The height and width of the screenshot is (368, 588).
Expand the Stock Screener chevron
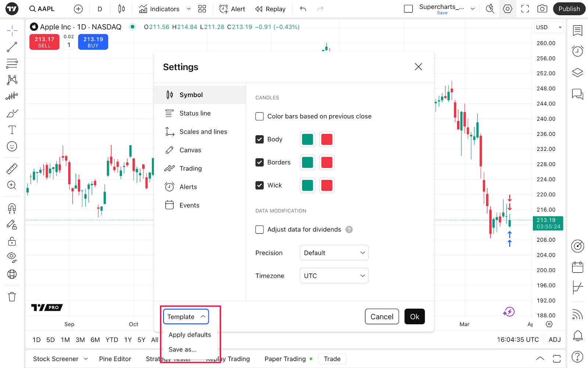pos(86,359)
